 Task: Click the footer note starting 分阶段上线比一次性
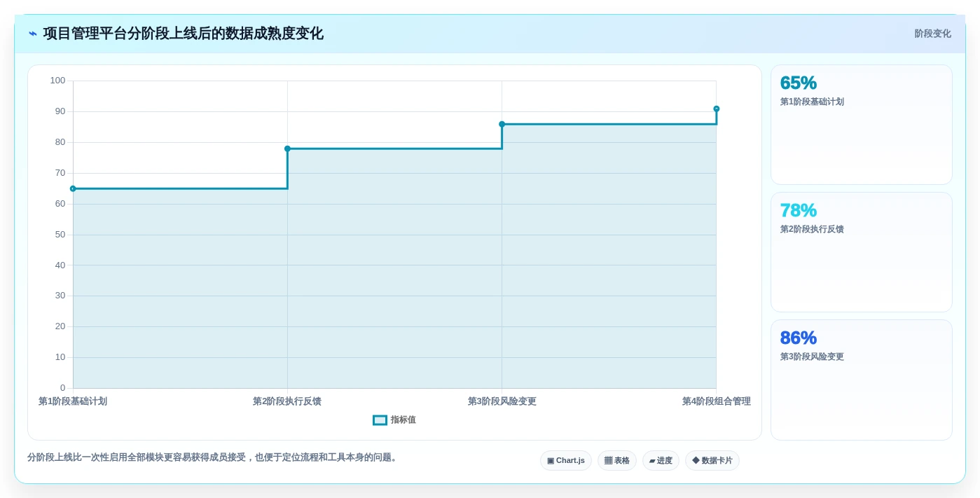click(214, 457)
